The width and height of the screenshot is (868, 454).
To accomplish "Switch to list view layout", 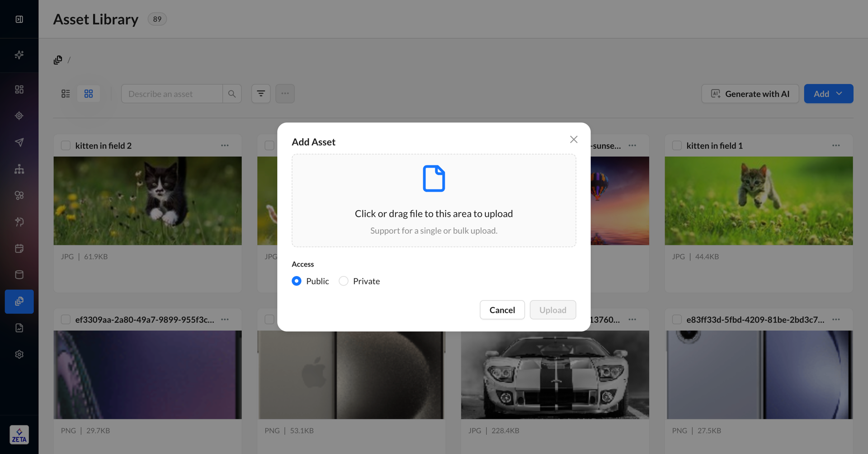I will tap(66, 94).
